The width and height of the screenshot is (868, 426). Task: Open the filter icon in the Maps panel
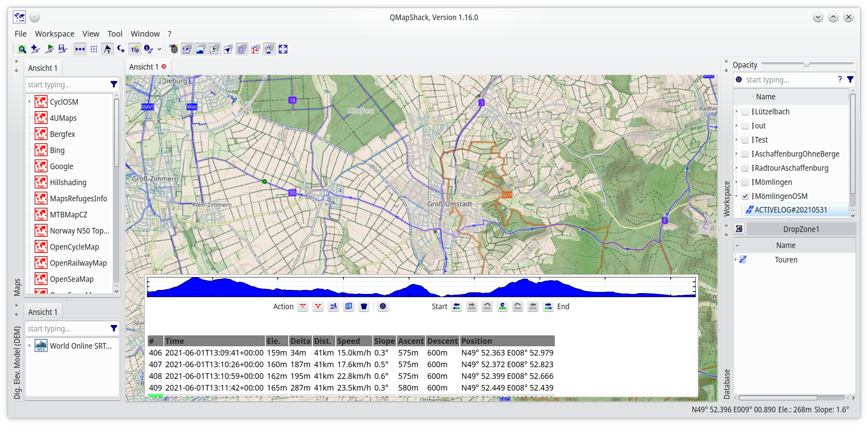click(x=114, y=84)
